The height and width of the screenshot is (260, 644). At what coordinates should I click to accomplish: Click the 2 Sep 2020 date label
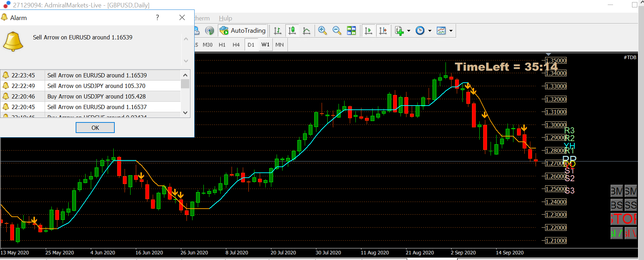[x=463, y=253]
